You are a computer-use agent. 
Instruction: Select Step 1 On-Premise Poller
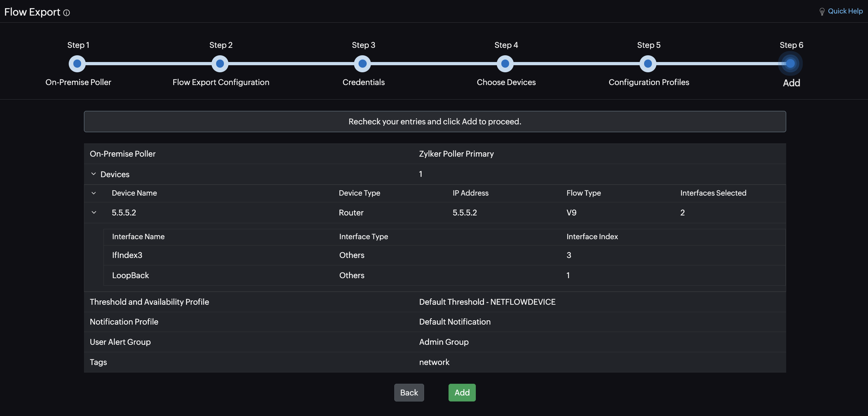point(77,63)
